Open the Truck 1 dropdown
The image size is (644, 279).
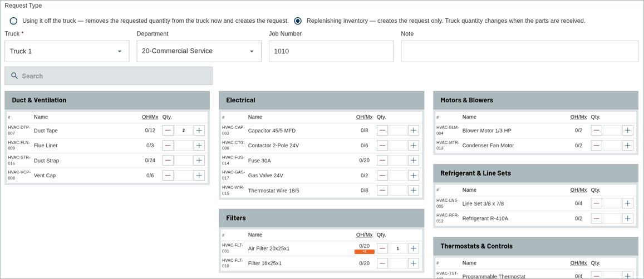(x=67, y=51)
